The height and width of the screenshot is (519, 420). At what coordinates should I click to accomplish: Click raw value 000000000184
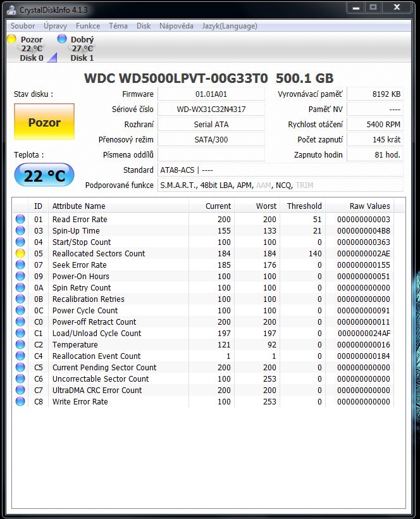click(x=364, y=356)
